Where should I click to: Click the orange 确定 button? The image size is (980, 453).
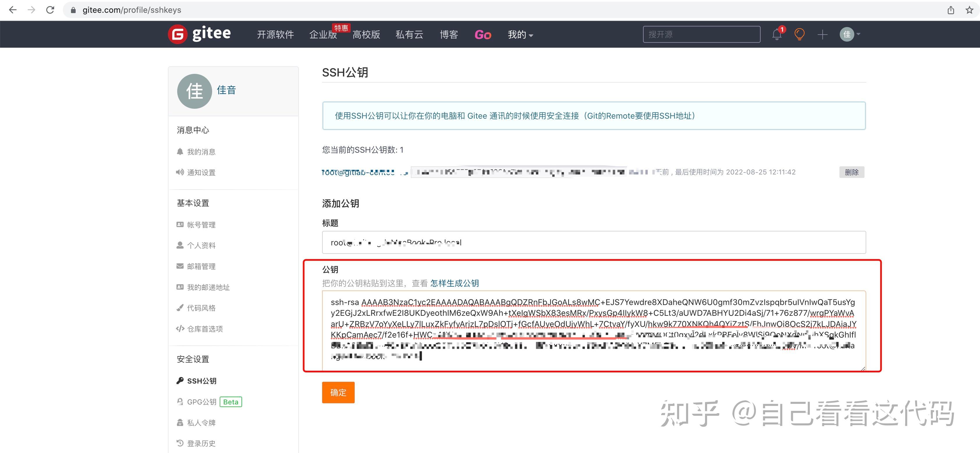[338, 392]
